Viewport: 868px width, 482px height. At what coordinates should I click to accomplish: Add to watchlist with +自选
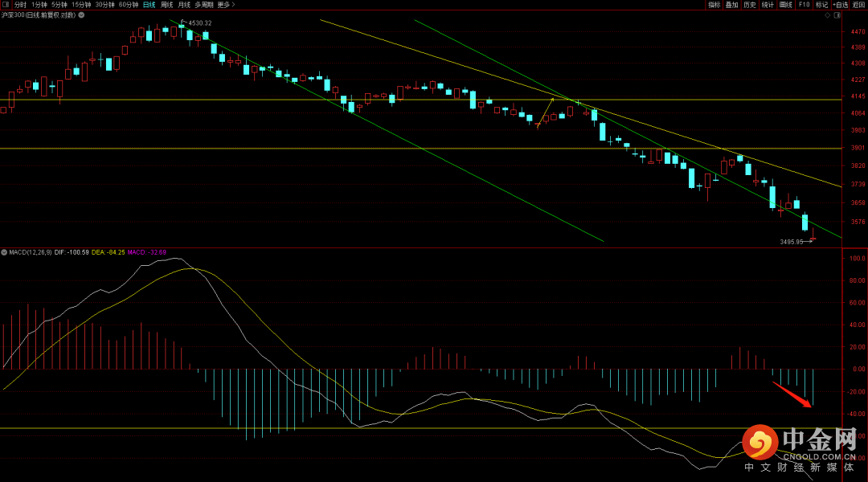pyautogui.click(x=840, y=5)
